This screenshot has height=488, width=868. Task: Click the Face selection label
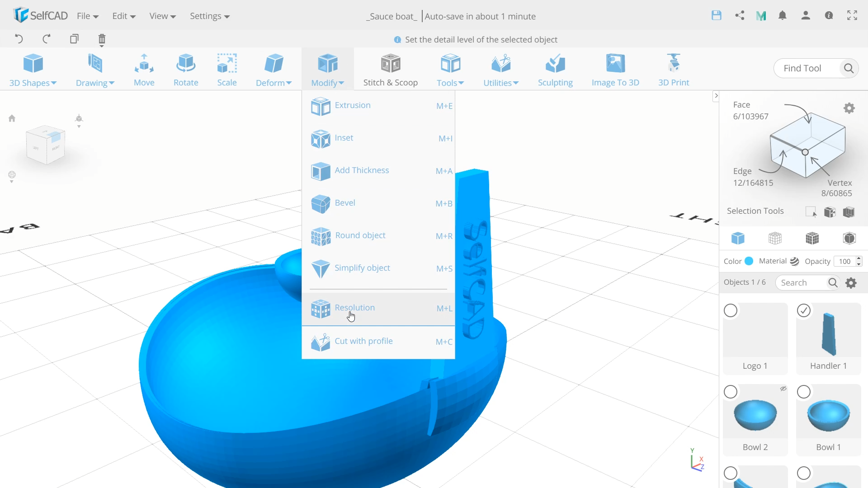741,105
